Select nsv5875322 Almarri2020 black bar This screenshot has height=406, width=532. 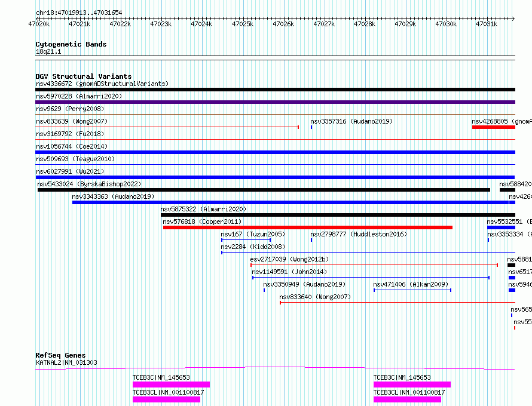point(338,215)
